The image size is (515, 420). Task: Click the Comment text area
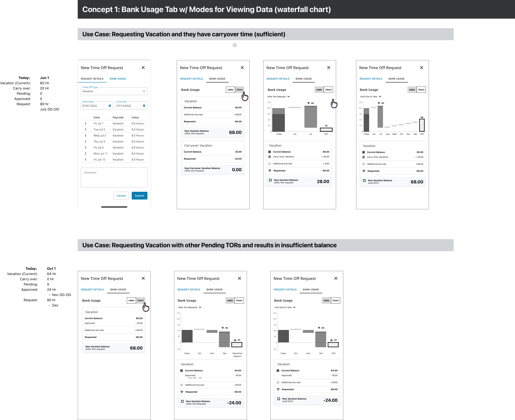(x=114, y=177)
